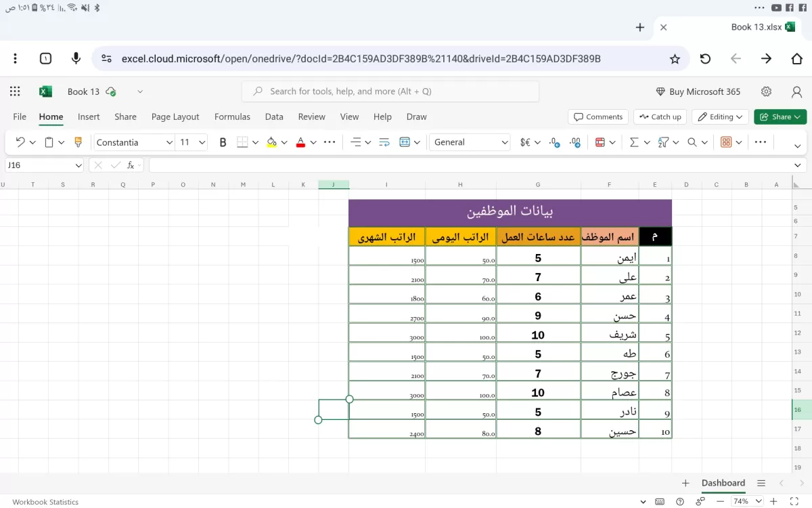Toggle wrap text icon
The image size is (812, 508).
pyautogui.click(x=384, y=142)
